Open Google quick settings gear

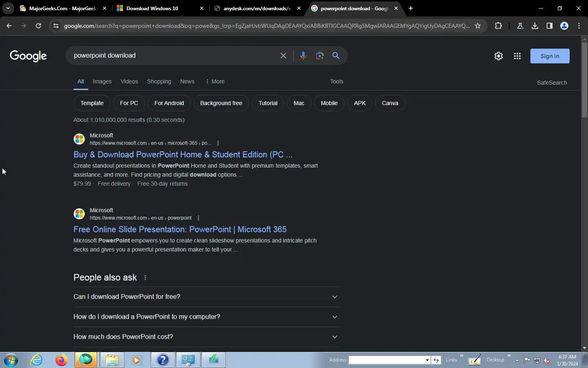click(499, 56)
